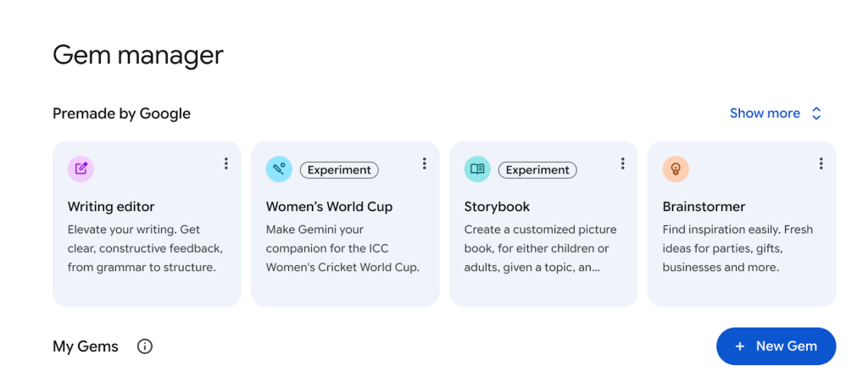The width and height of the screenshot is (868, 377).
Task: Click the Women's World Cup cricket icon
Action: coord(279,169)
